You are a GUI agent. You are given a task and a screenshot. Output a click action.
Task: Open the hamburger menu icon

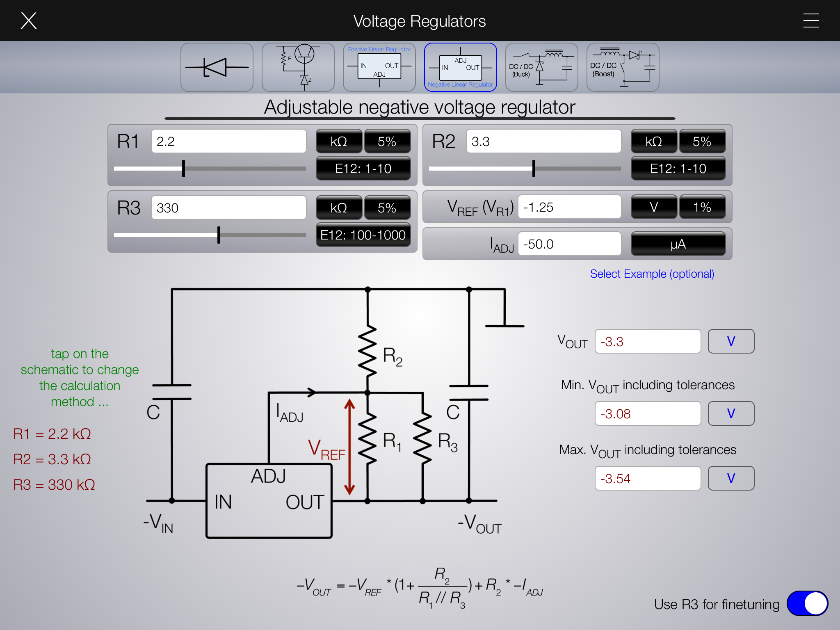[811, 21]
